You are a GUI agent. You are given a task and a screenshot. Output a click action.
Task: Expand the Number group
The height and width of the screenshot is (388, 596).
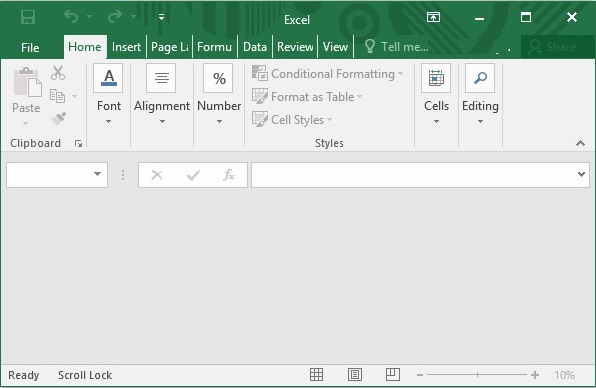pos(219,94)
